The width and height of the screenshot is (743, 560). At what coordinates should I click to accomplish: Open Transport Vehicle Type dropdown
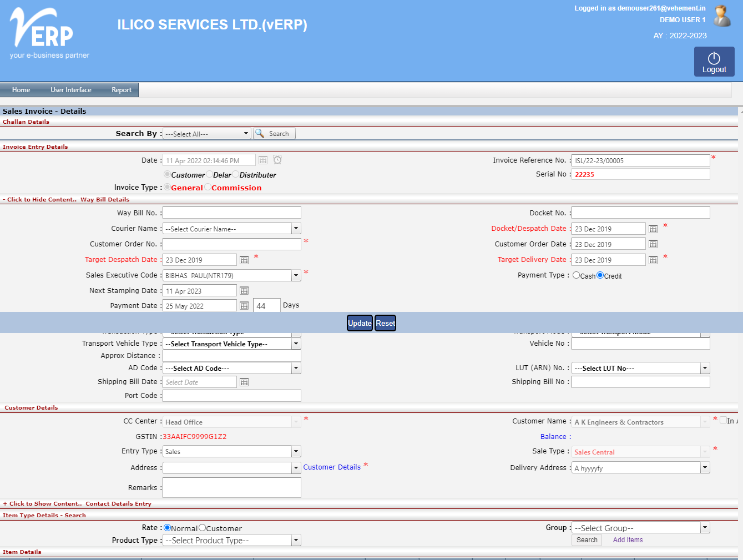232,344
